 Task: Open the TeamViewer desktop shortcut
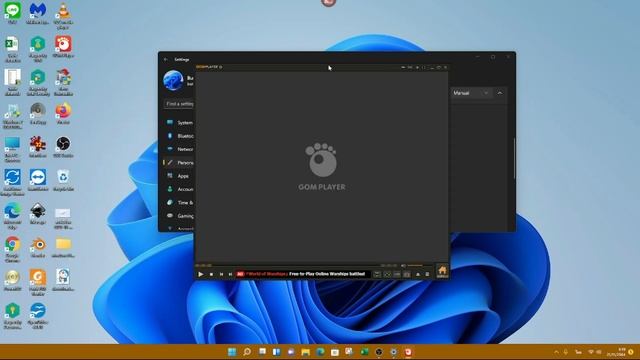tap(38, 180)
